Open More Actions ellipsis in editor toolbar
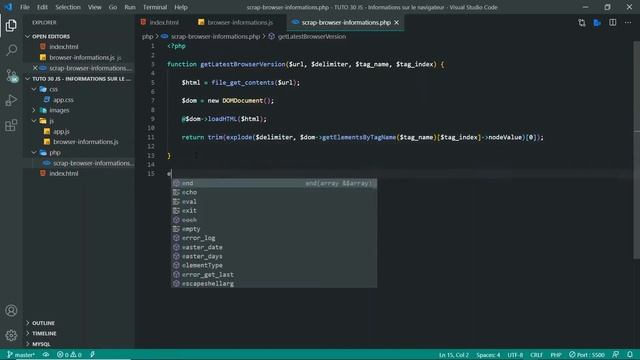This screenshot has width=640, height=360. coord(628,23)
